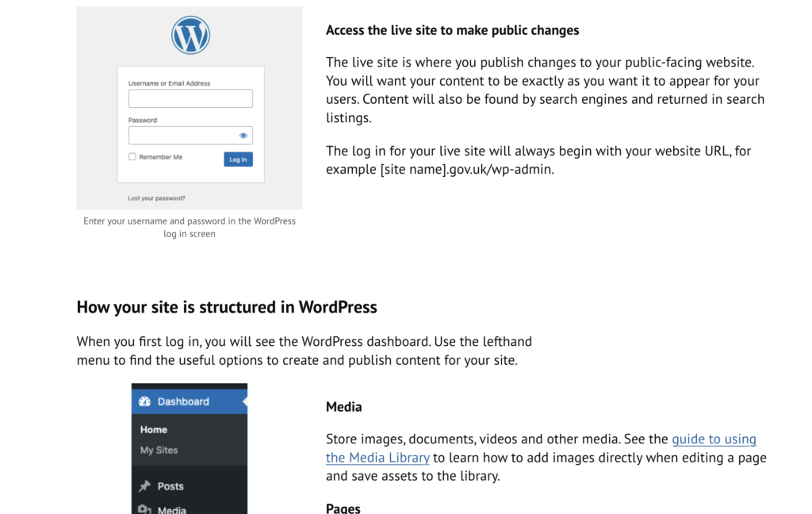Click the Posts pushpin icon

click(144, 486)
